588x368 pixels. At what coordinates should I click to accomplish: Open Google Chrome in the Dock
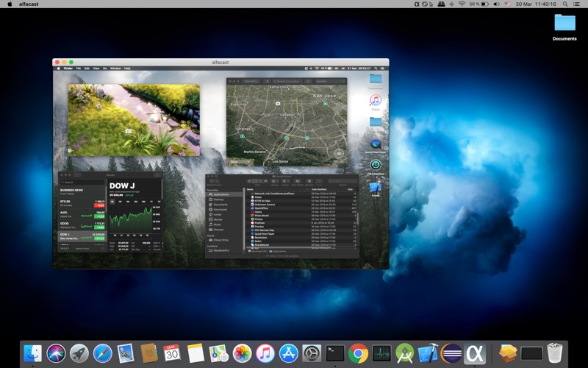[358, 353]
